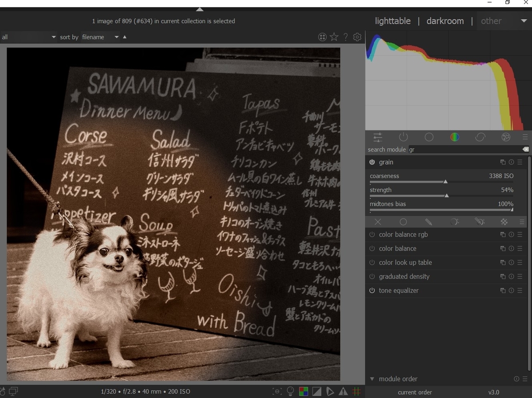Enable drawn mask blending for grain

428,222
